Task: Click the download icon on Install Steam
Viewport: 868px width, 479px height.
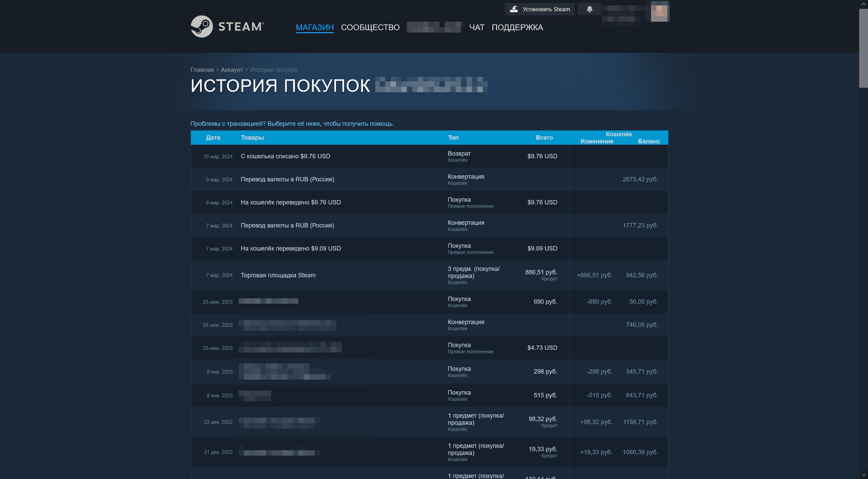Action: click(514, 9)
